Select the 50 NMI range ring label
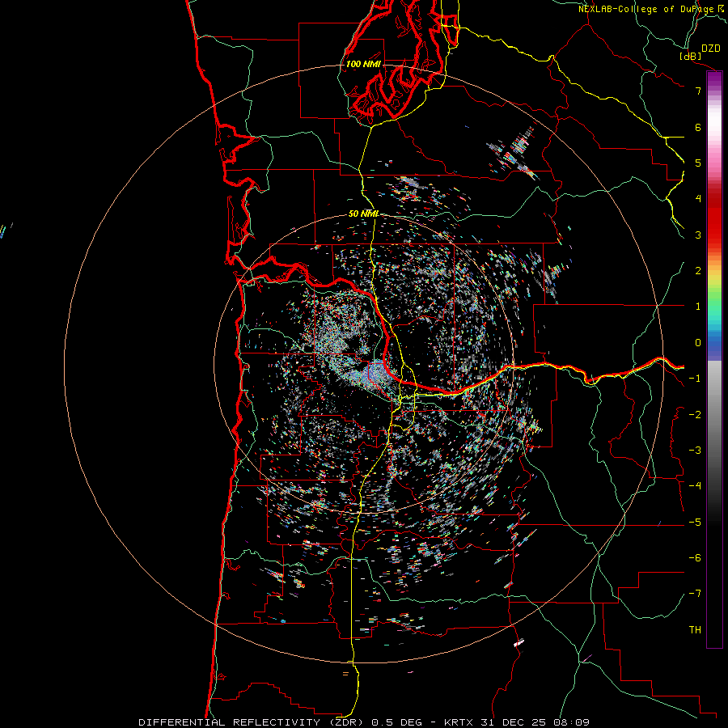 (363, 214)
